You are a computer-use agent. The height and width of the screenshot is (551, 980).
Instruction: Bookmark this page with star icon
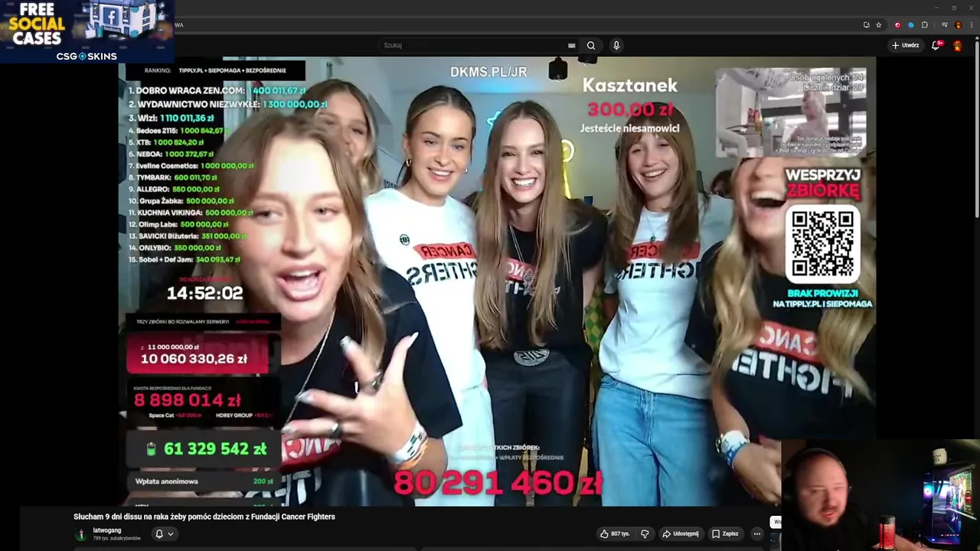pyautogui.click(x=879, y=24)
